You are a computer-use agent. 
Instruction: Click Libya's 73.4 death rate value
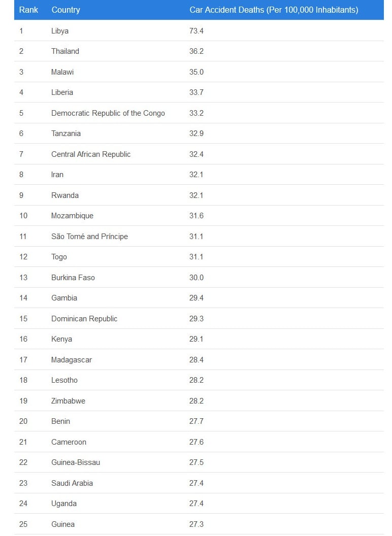pyautogui.click(x=197, y=31)
